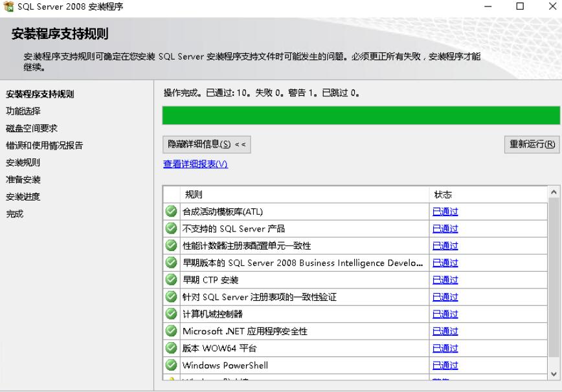Click the green rule-check progress bar
This screenshot has width=562, height=392.
(361, 115)
